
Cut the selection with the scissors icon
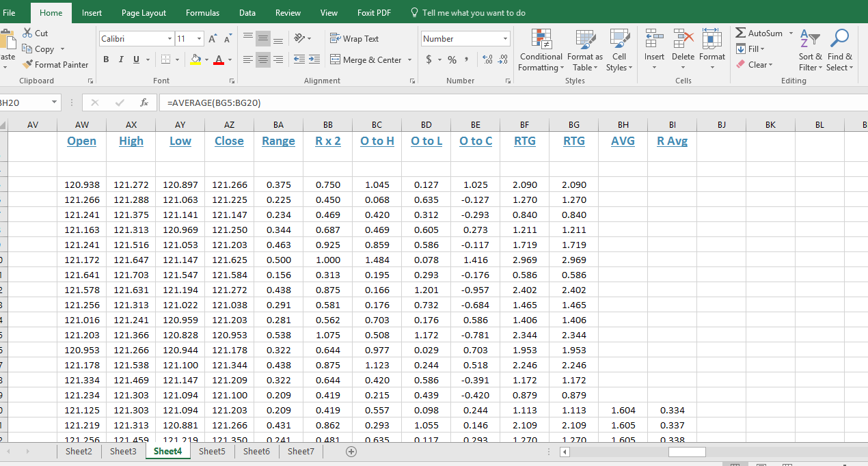coord(36,33)
